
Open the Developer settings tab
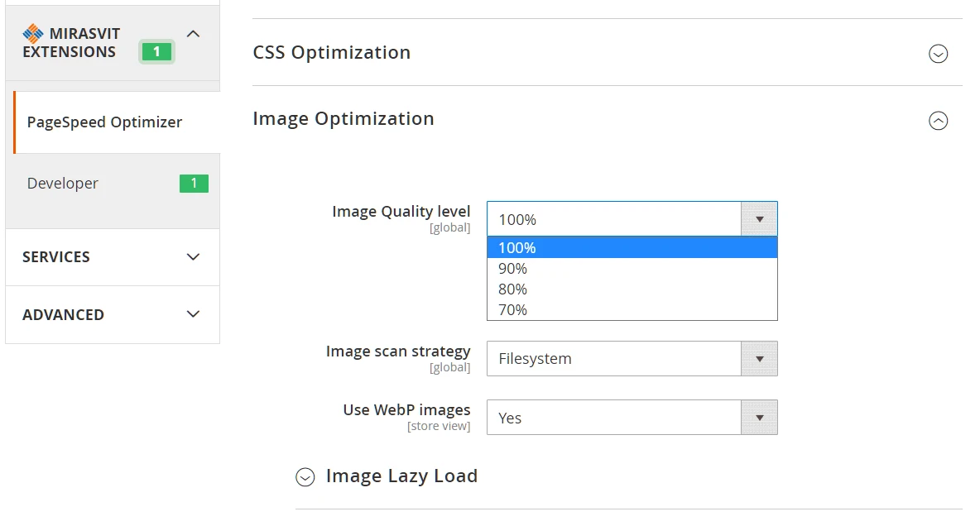tap(63, 184)
